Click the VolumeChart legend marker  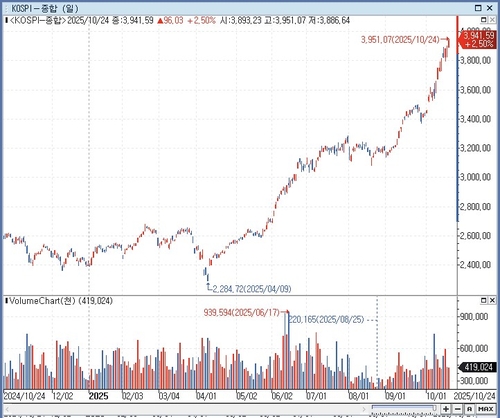click(6, 301)
